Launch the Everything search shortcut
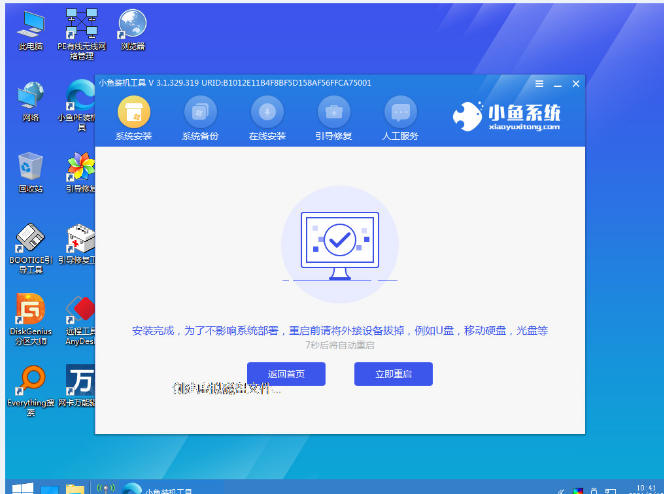 pos(30,386)
